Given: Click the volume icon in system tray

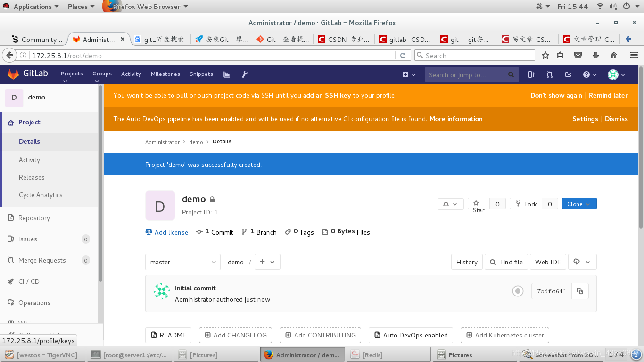Looking at the screenshot, I should tap(613, 6).
